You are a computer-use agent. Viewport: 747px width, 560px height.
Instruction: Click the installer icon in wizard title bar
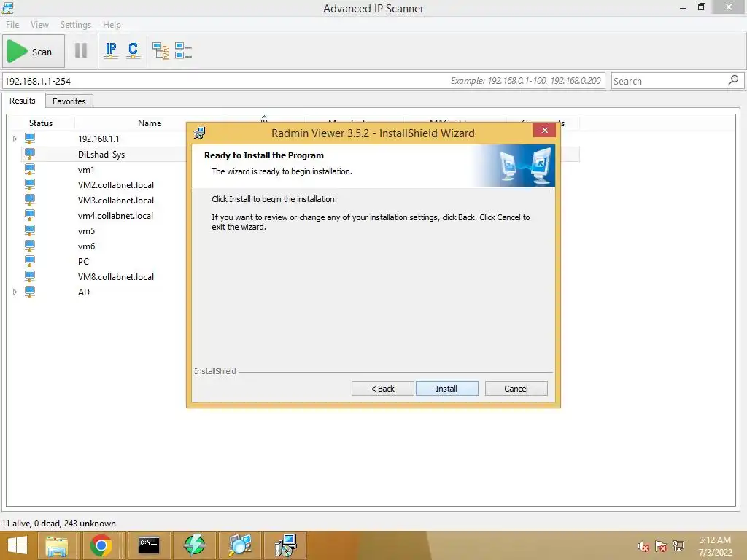click(200, 133)
